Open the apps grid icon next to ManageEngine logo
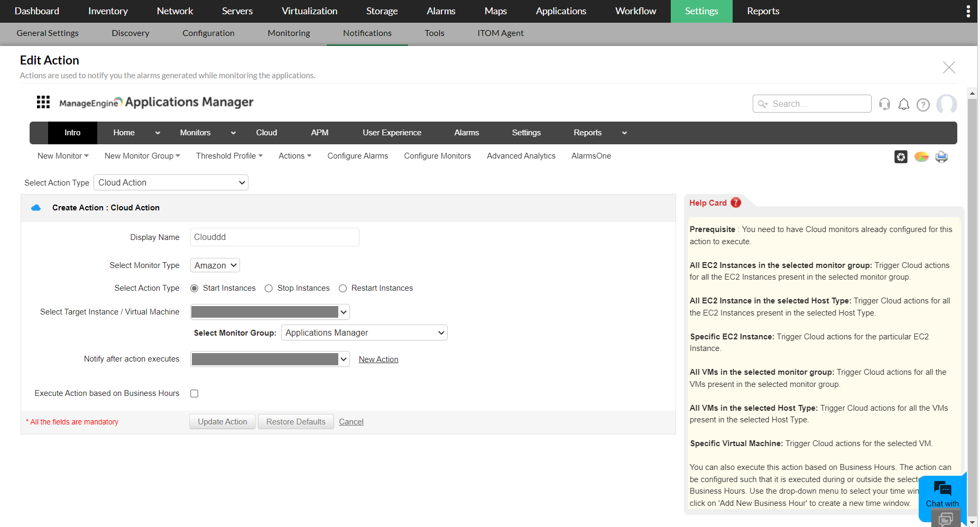This screenshot has width=980, height=527. coord(43,101)
